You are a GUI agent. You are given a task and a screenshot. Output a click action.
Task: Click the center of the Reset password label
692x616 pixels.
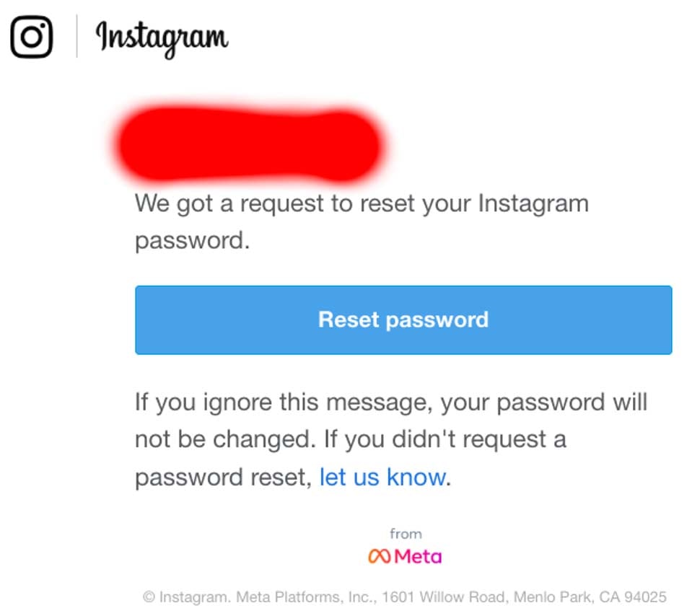[403, 320]
